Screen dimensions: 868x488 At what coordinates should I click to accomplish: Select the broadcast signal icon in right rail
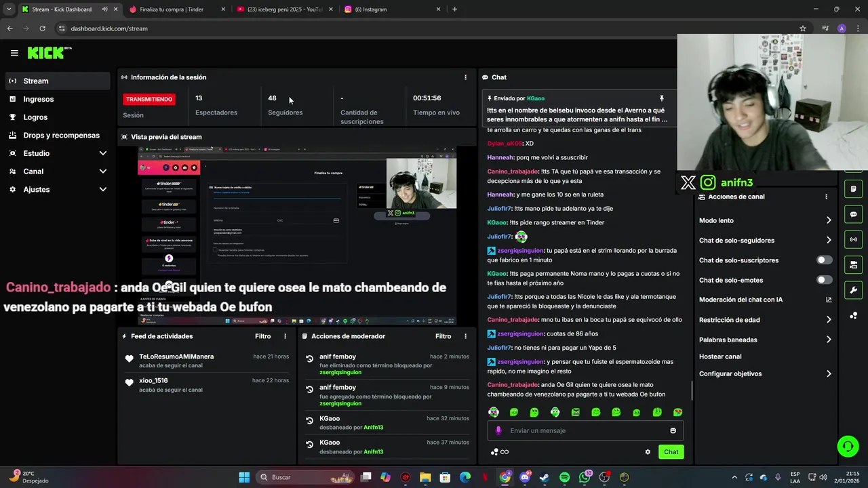point(853,239)
